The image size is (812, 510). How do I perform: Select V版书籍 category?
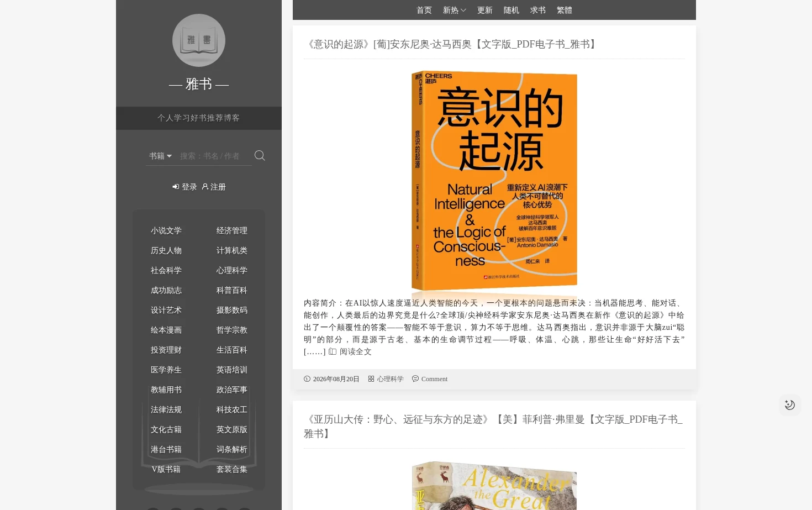[x=166, y=469]
